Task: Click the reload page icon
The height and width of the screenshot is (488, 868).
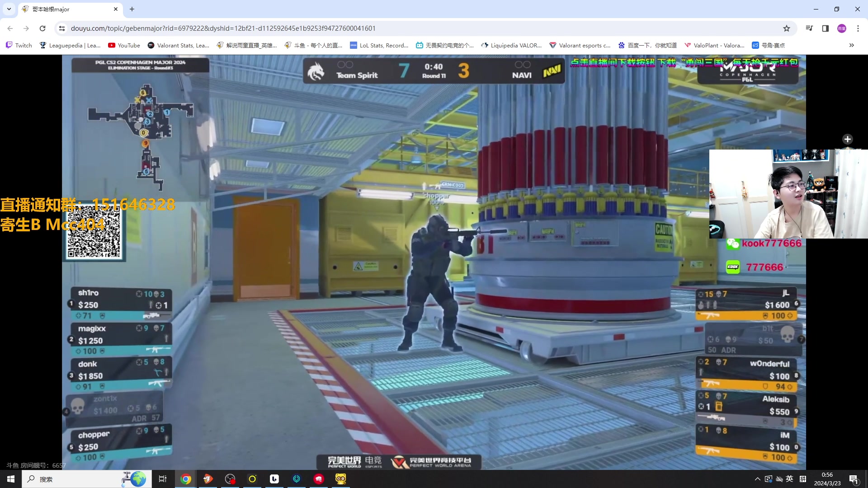Action: [42, 28]
